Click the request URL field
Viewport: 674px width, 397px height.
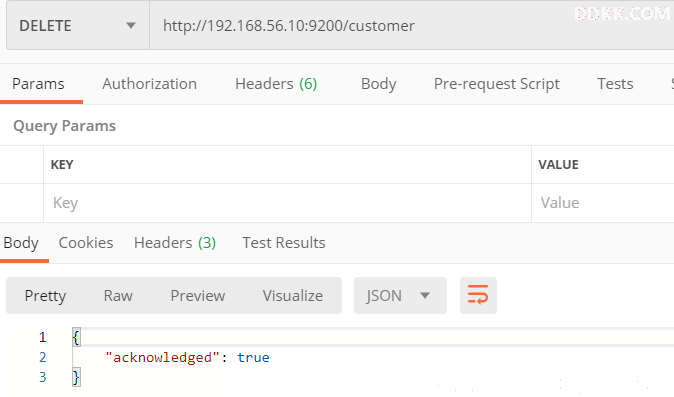tap(412, 26)
